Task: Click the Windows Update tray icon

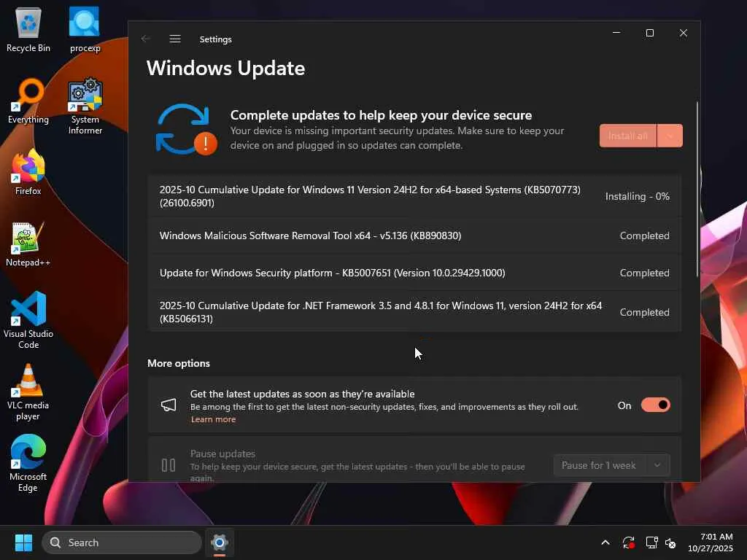Action: (628, 542)
